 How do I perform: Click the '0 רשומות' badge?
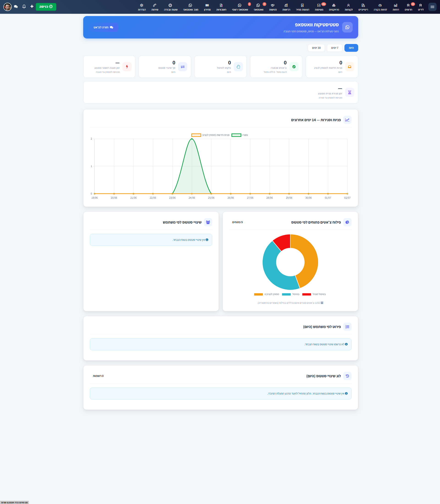(98, 376)
